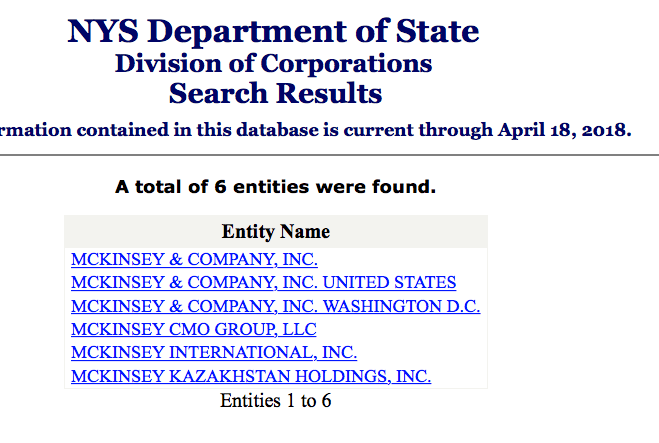Click blank row space right of MCKINSEY INTERNATIONAL, INC.
Image resolution: width=659 pixels, height=443 pixels.
420,353
